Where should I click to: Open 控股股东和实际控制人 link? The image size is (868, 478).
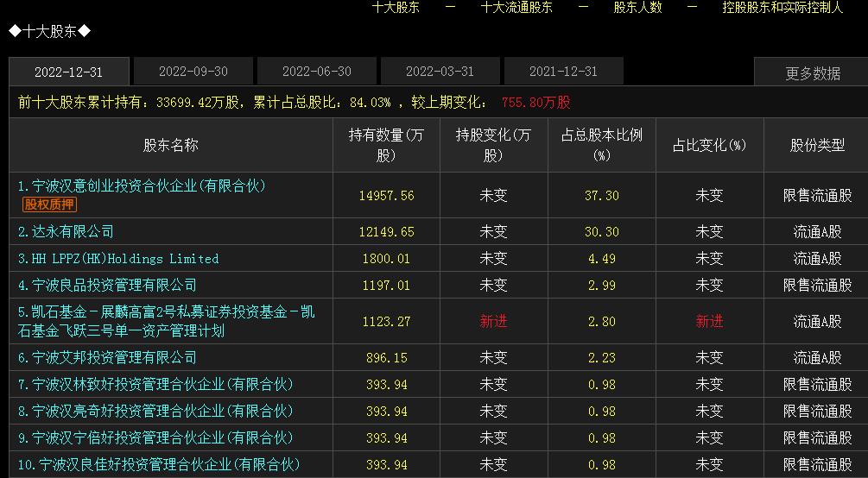782,8
